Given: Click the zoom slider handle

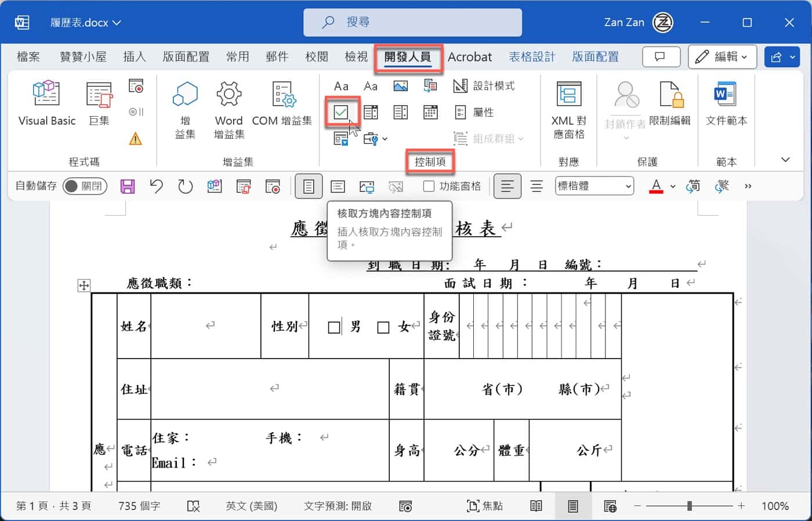Looking at the screenshot, I should (690, 506).
